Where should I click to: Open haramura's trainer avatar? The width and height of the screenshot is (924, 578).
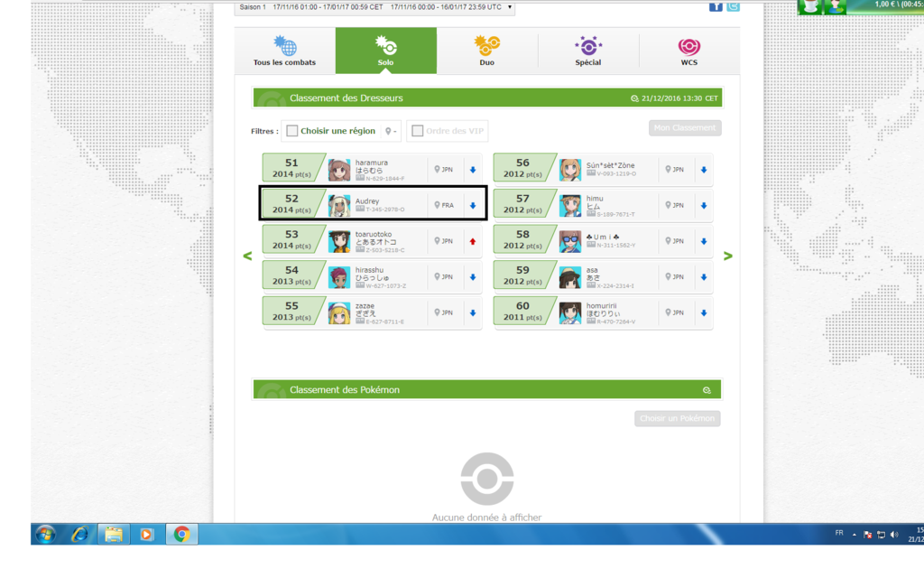click(339, 170)
